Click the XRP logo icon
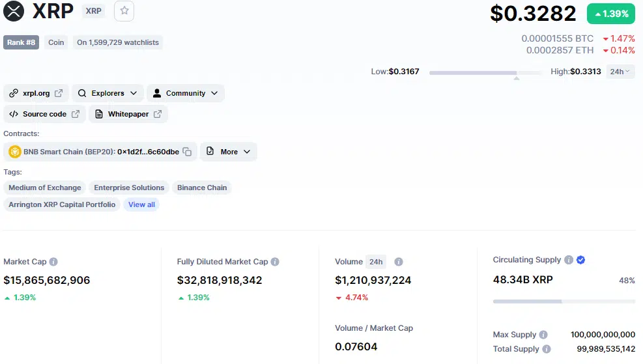 [x=14, y=11]
